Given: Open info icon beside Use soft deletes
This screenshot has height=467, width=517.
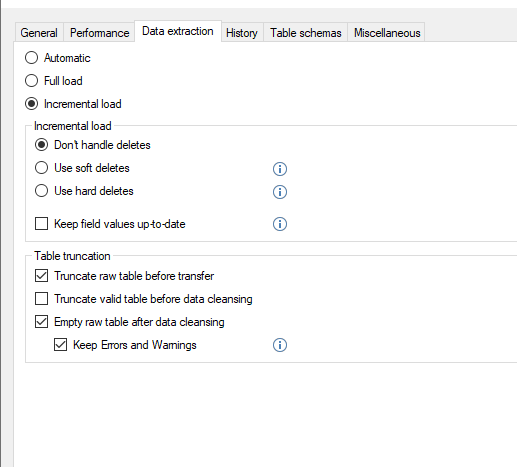Looking at the screenshot, I should click(280, 169).
